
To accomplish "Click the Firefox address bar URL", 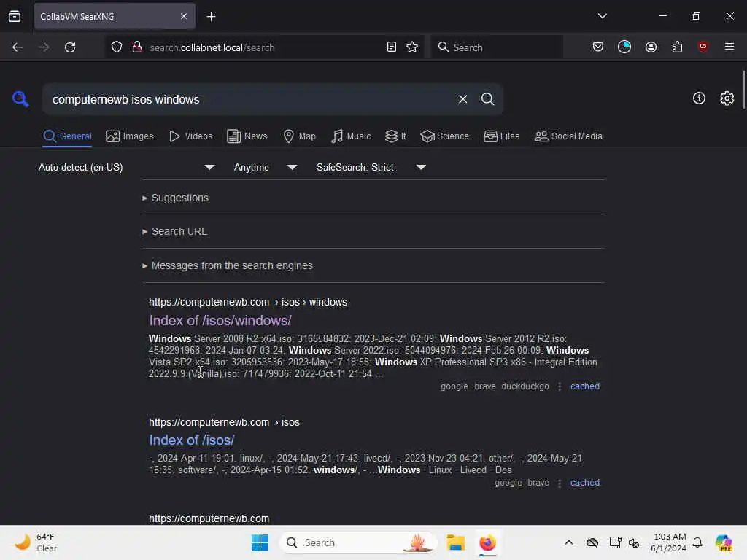I will pos(212,47).
